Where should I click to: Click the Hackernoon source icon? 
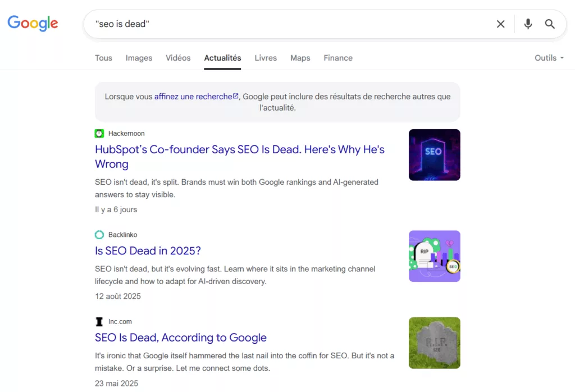pyautogui.click(x=99, y=133)
